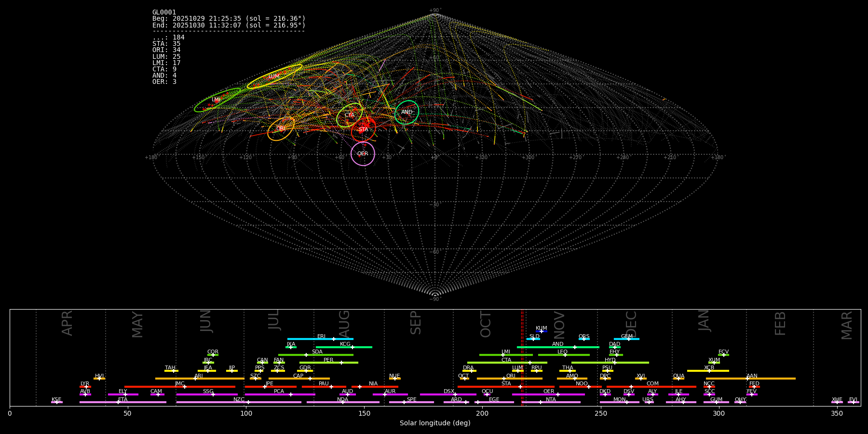This screenshot has width=868, height=434.
Task: Select the GL0001 station title text
Action: click(164, 13)
